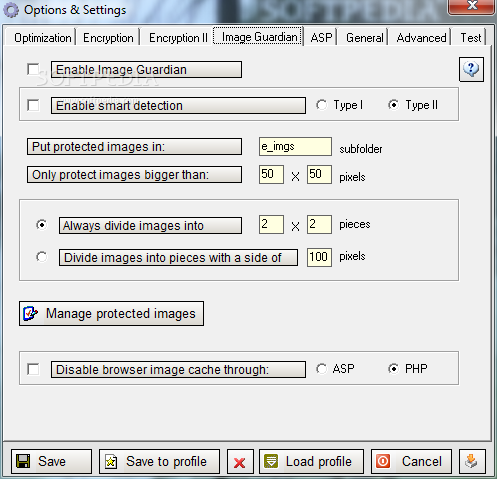Cancel the settings dialog
The width and height of the screenshot is (497, 479).
coord(412,462)
